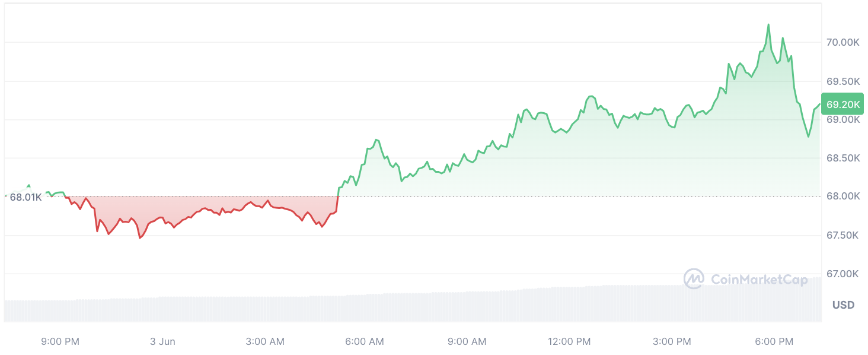
Task: Click the lowest red dip of the price line
Action: click(x=140, y=237)
